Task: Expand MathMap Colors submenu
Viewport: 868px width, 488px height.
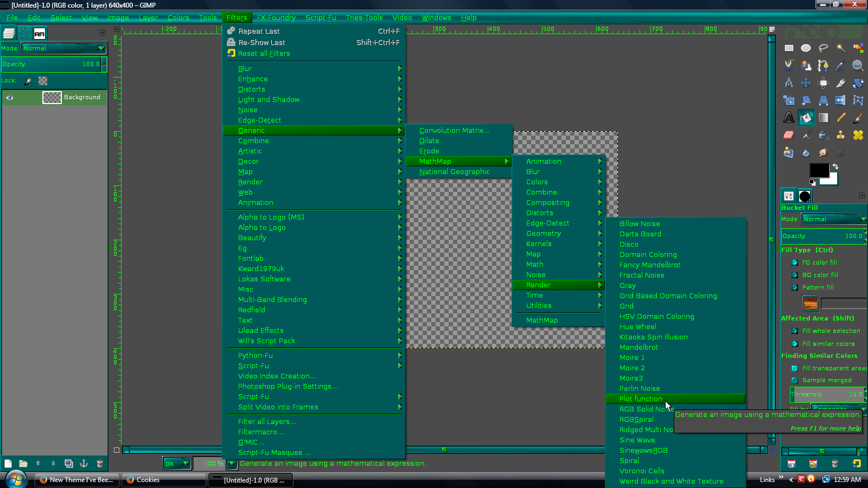Action: coord(558,182)
